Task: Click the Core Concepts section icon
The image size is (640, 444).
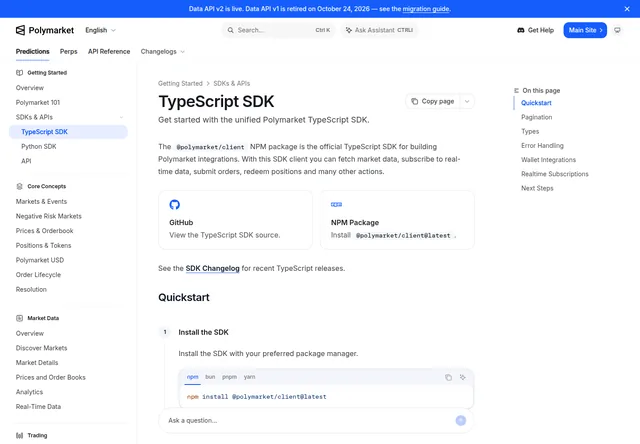Action: pos(19,186)
